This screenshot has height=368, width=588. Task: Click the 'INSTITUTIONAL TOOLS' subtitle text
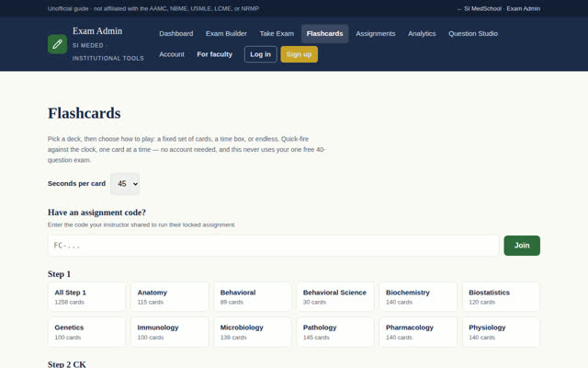point(108,58)
